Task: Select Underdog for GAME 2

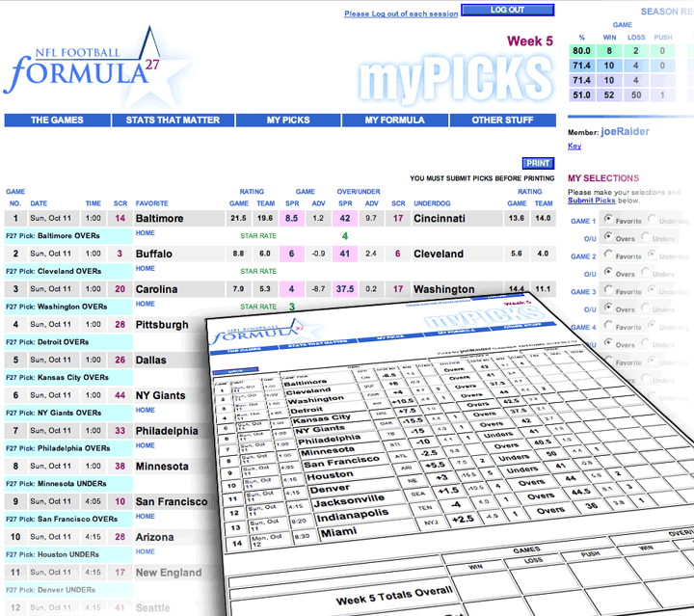Action: 652,254
